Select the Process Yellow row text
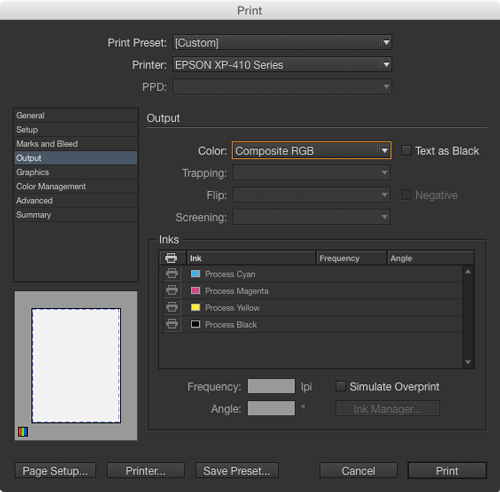Viewport: 500px width, 492px height. 232,308
